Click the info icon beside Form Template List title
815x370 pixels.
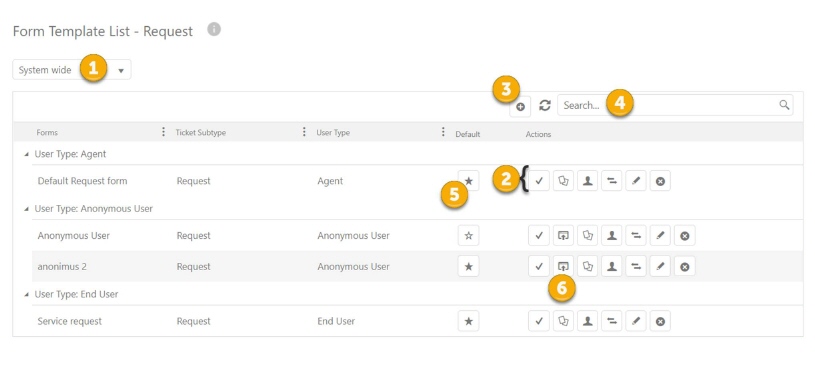(214, 30)
